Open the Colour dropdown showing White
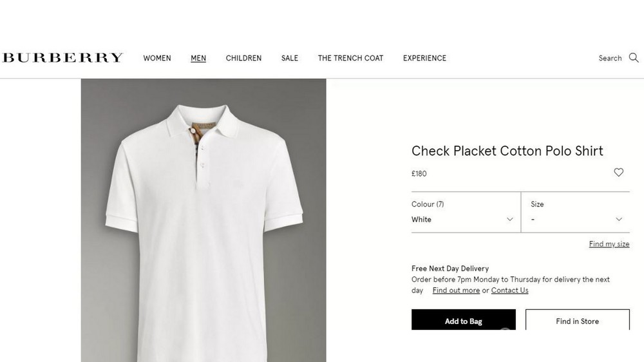 462,219
